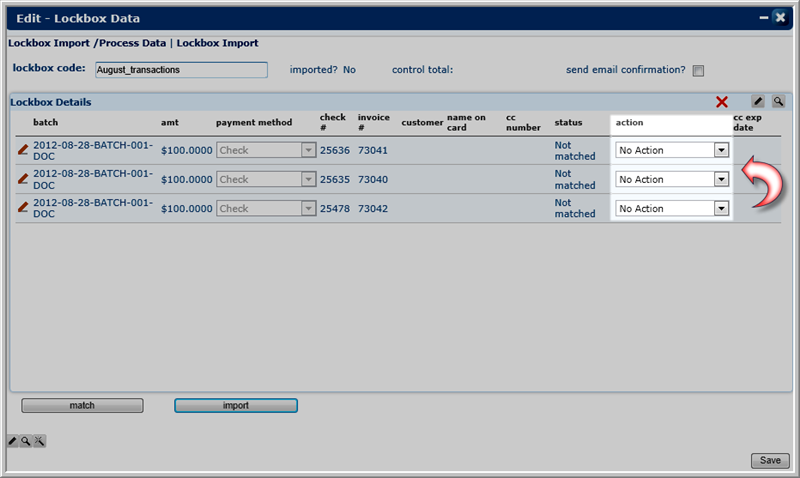Click invoice number 73040
The height and width of the screenshot is (478, 800).
372,180
